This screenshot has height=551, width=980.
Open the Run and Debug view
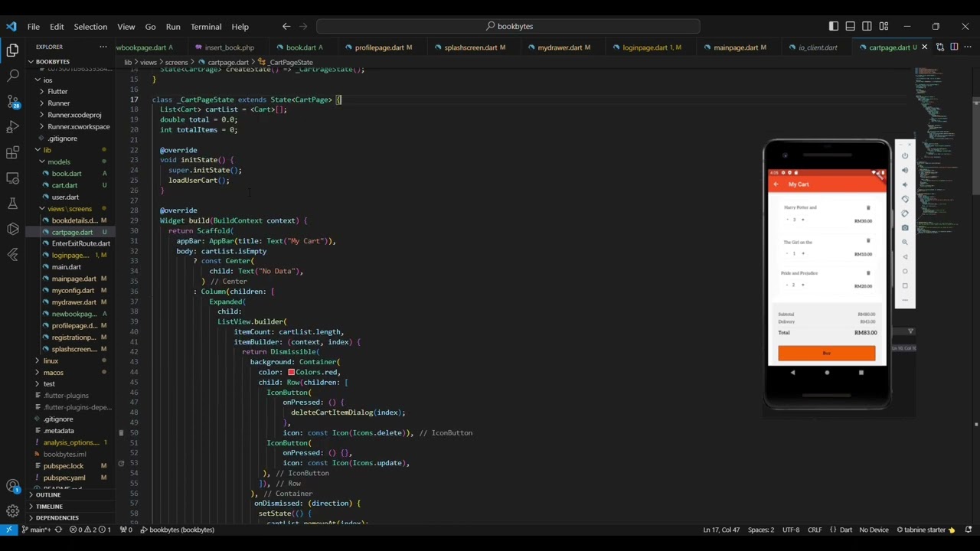pos(12,127)
